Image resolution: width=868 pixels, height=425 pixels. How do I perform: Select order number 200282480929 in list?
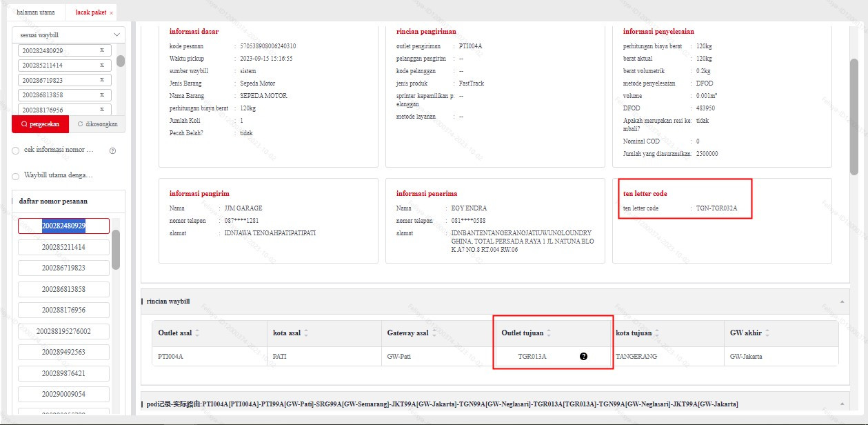click(63, 226)
